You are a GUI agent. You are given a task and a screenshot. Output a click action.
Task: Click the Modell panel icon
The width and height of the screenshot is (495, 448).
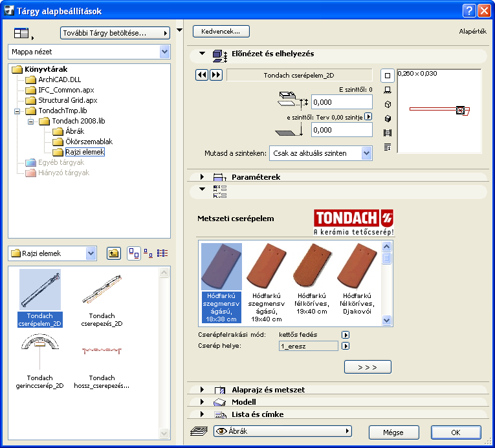pos(220,402)
